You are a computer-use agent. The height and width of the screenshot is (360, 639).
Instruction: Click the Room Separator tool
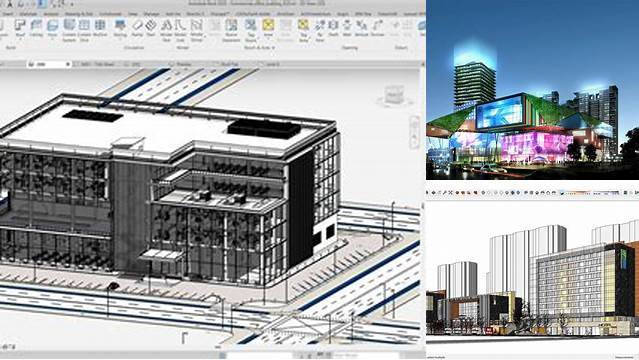[231, 30]
